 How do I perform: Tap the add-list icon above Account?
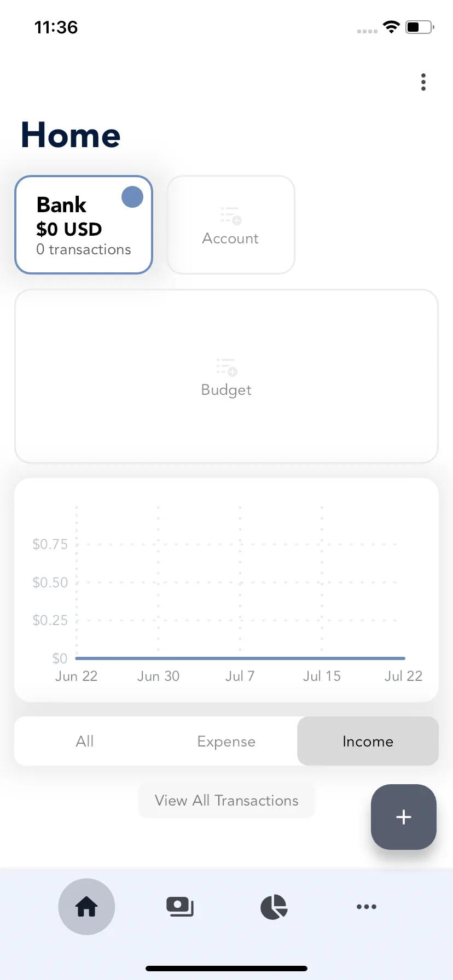[231, 215]
